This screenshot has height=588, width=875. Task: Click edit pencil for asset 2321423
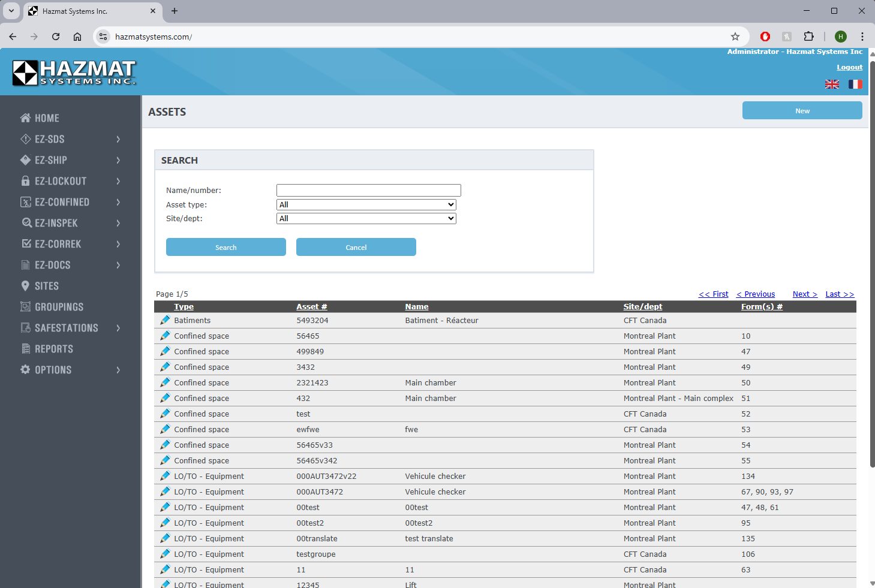pyautogui.click(x=165, y=382)
